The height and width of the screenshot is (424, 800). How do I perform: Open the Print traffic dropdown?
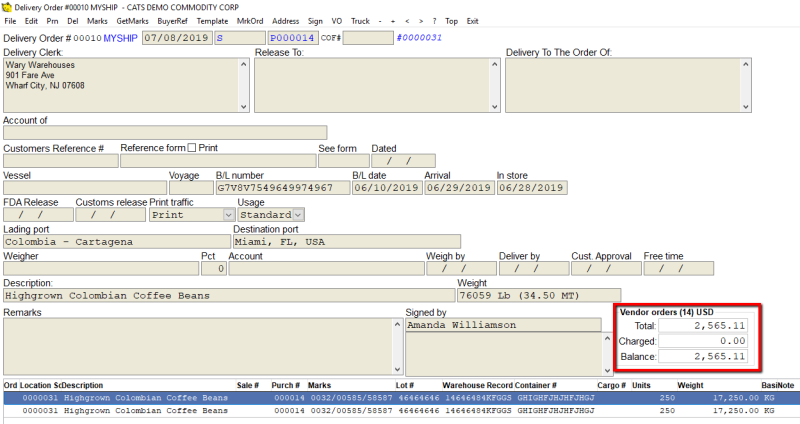[229, 215]
